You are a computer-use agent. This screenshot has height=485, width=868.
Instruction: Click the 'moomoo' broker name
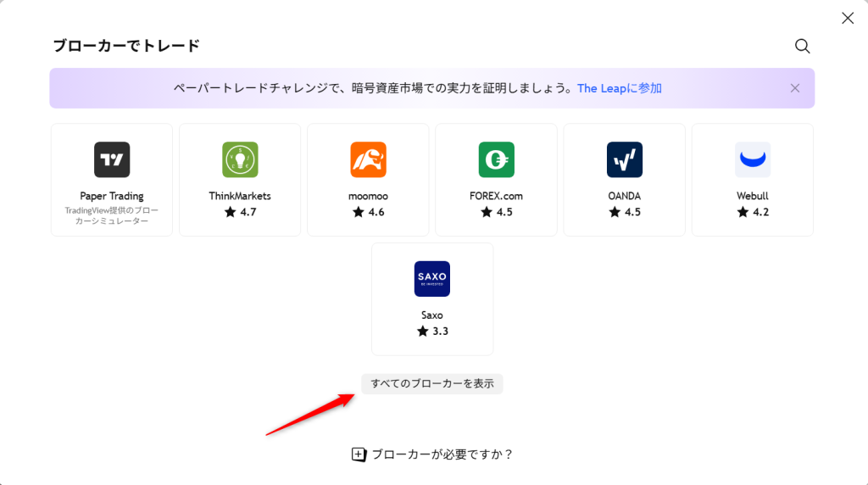tap(368, 196)
